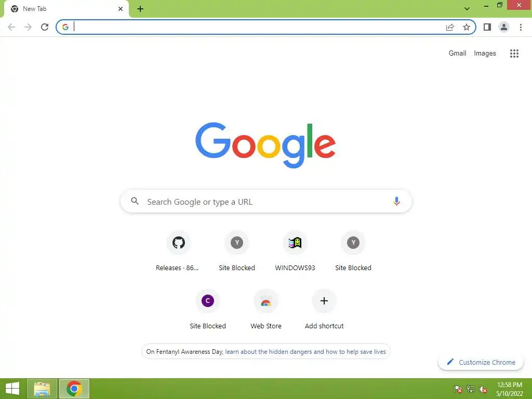This screenshot has height=399, width=532.
Task: Open the profile avatar icon
Action: point(504,27)
